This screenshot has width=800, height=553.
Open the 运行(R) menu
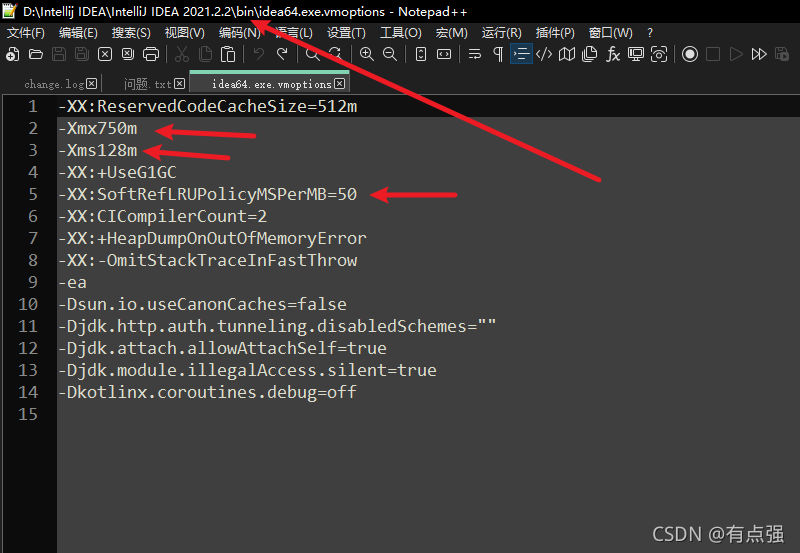(502, 33)
